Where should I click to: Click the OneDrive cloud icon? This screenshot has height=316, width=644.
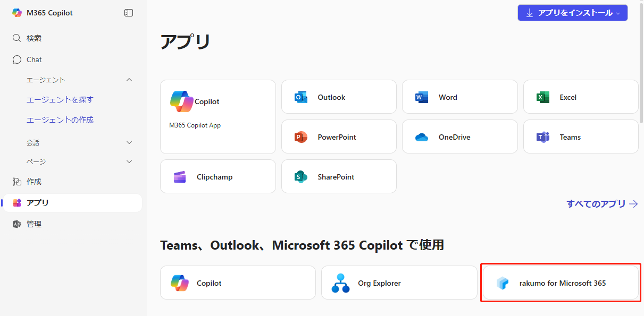coord(422,137)
